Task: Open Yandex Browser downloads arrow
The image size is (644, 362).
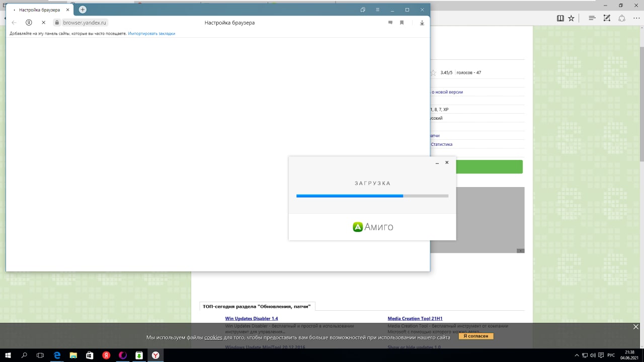Action: 422,23
